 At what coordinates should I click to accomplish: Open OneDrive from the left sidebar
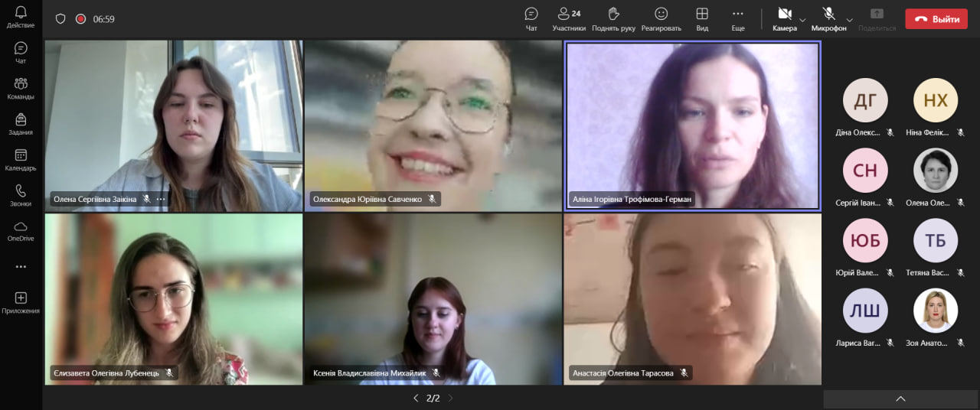pos(21,230)
